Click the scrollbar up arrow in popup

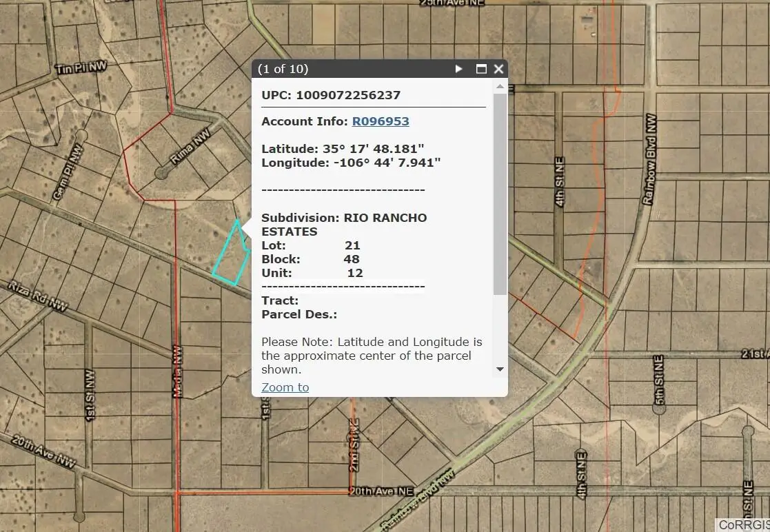(500, 86)
